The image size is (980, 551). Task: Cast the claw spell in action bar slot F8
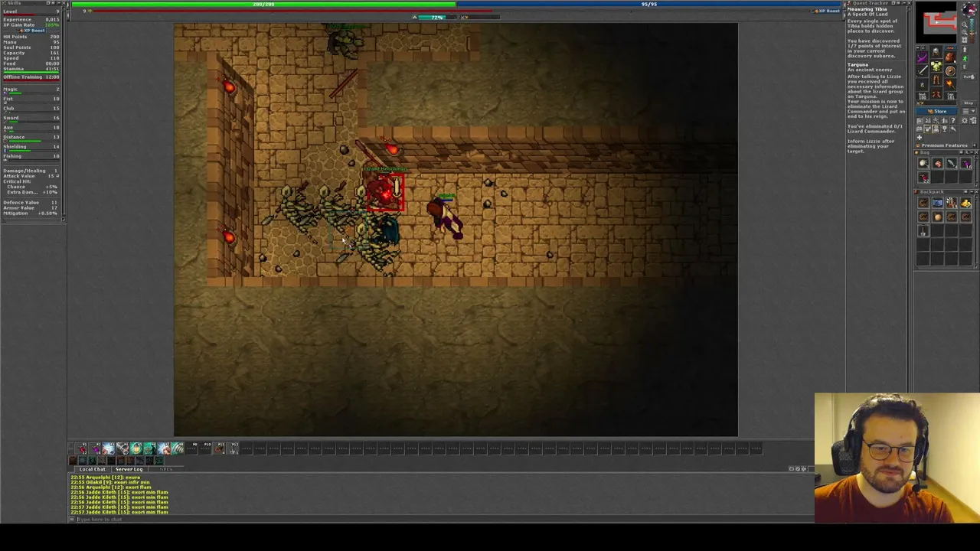(178, 448)
